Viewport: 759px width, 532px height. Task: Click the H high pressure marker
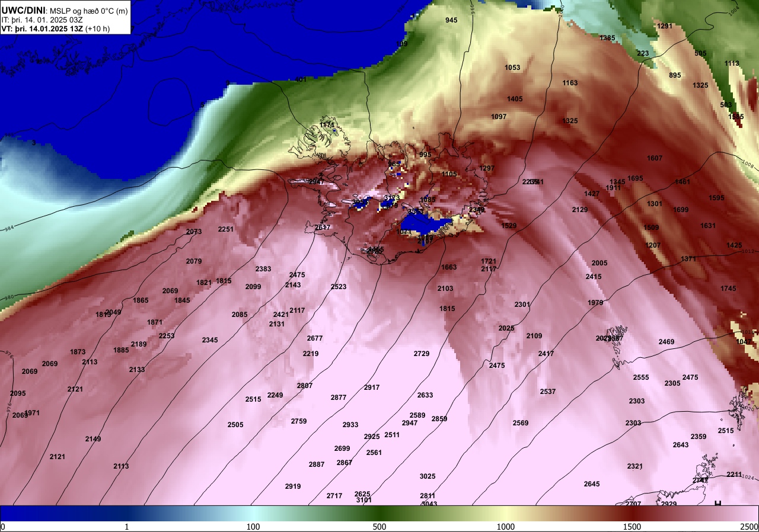tap(718, 502)
